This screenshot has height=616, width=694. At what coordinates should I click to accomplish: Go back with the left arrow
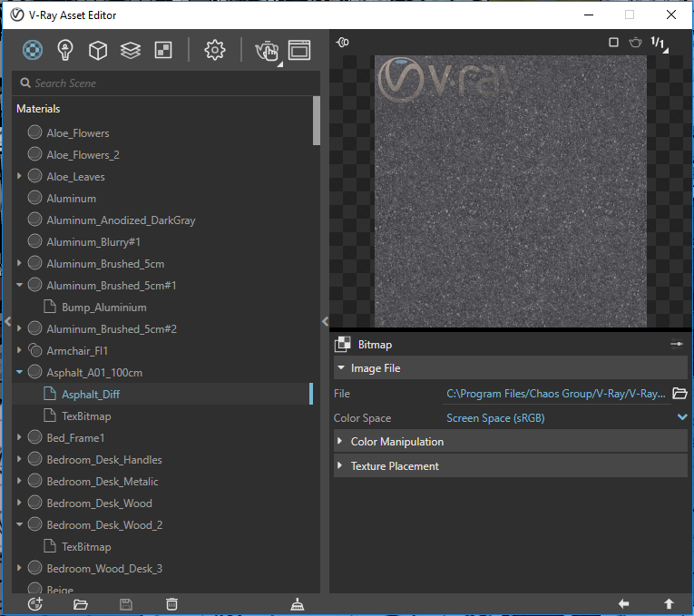(x=623, y=603)
